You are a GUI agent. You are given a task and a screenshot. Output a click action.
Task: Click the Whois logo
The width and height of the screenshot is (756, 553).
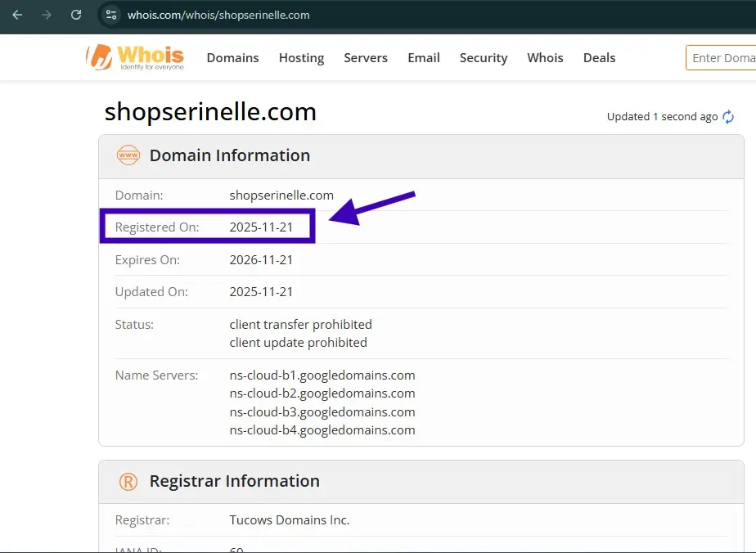click(135, 57)
